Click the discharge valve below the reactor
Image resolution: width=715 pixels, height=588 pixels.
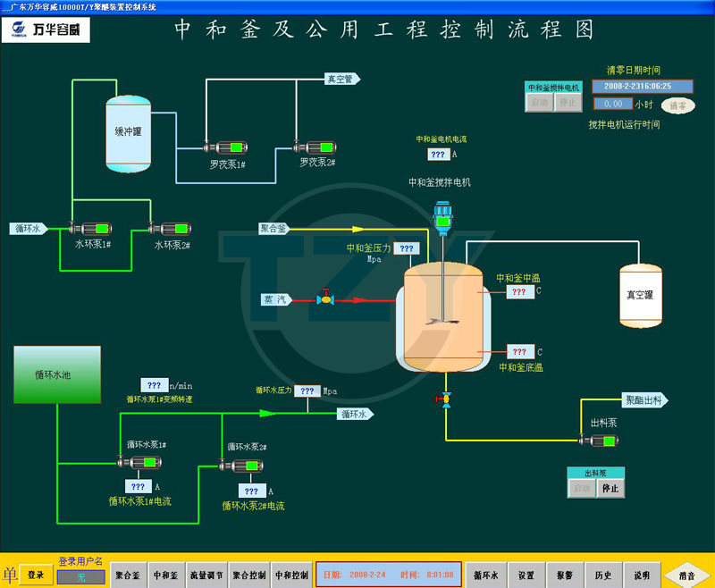(445, 399)
